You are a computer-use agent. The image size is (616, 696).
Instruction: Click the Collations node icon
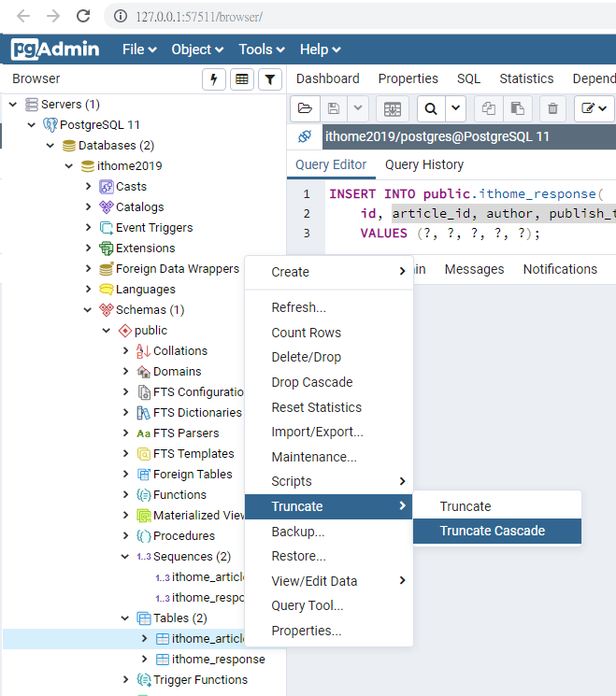pos(143,351)
